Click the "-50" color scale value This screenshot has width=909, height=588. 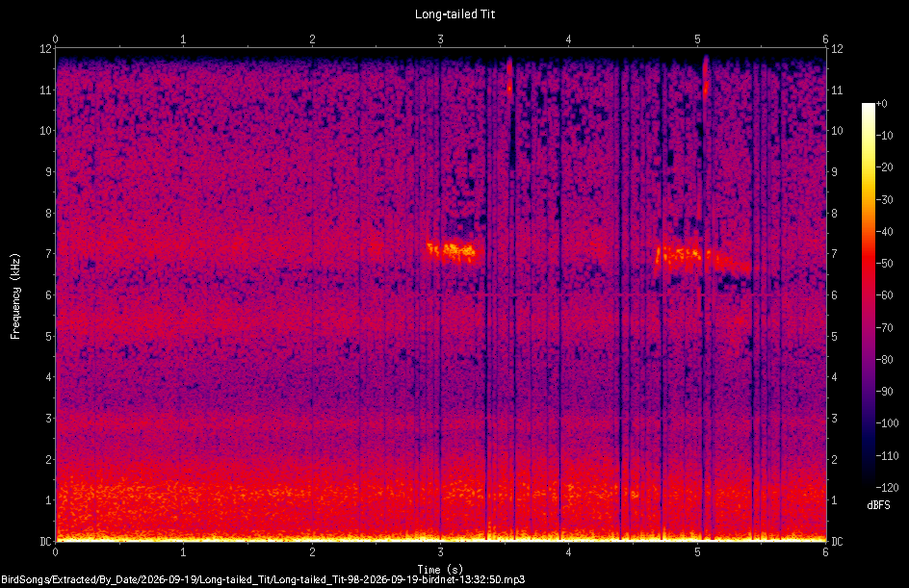point(884,264)
